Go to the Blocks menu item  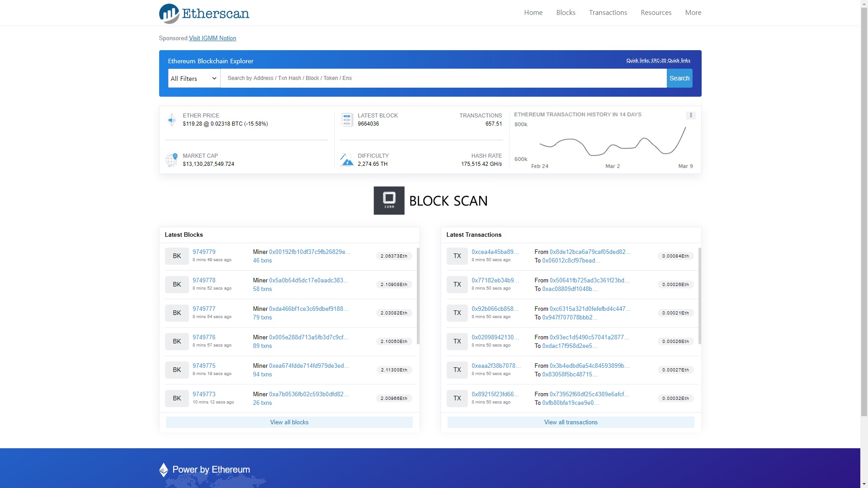[566, 13]
